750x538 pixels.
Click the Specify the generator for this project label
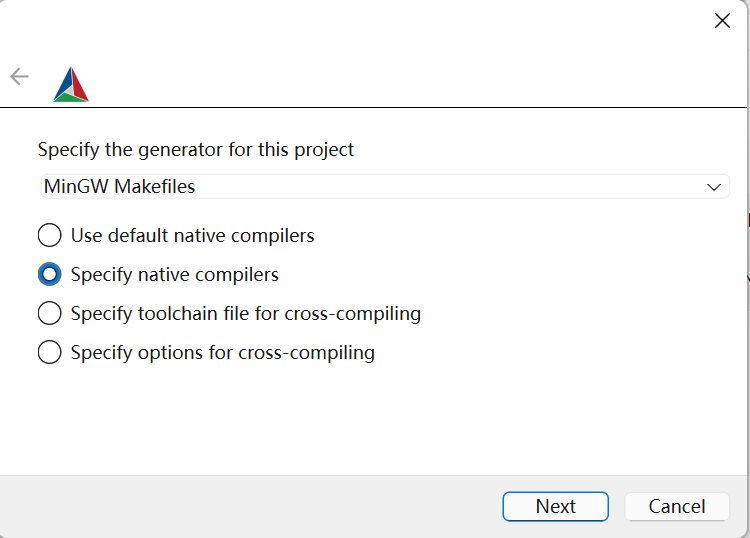point(196,150)
